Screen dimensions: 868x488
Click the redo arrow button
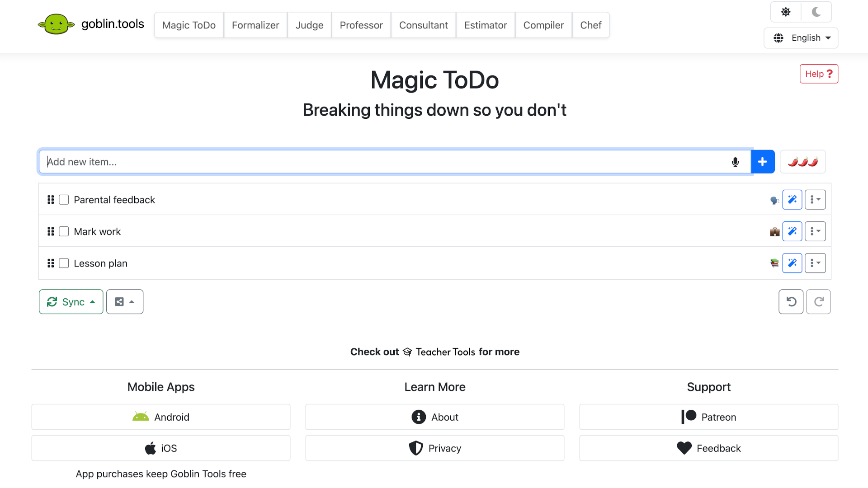(818, 302)
